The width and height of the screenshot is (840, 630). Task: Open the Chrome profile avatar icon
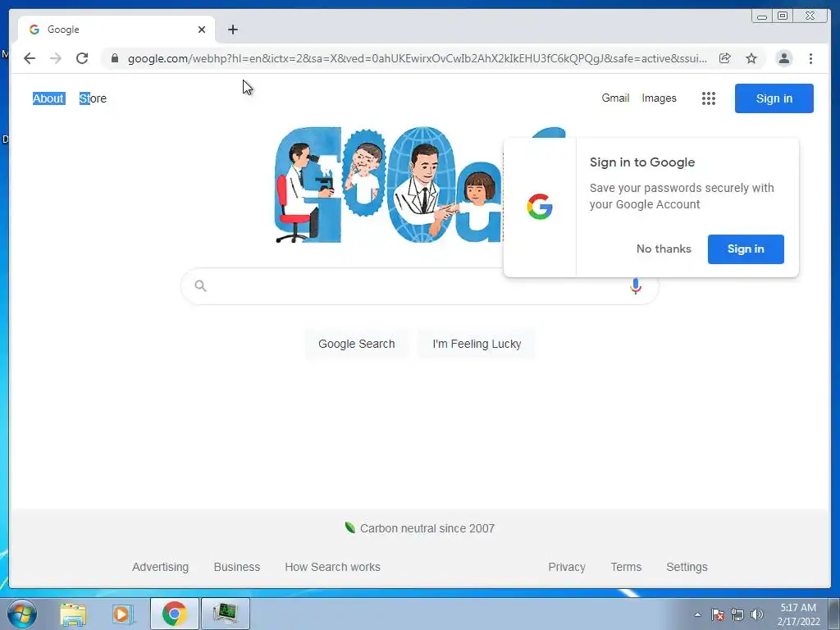pos(783,58)
